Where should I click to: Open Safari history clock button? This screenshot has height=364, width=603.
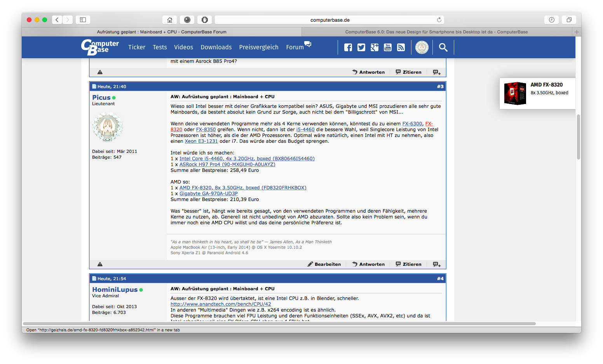coord(551,20)
